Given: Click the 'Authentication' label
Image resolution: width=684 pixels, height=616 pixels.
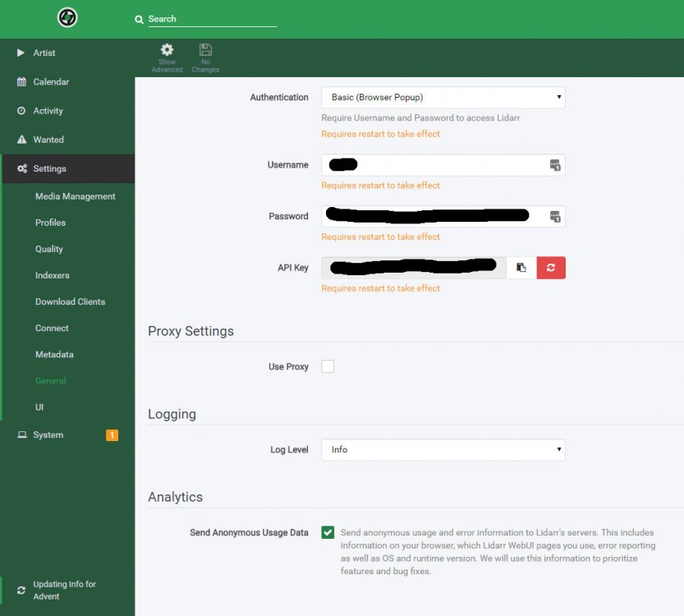Looking at the screenshot, I should [279, 97].
